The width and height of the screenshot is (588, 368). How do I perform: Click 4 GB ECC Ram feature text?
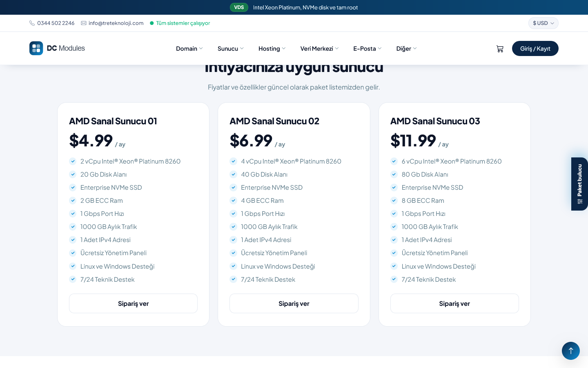click(x=262, y=200)
